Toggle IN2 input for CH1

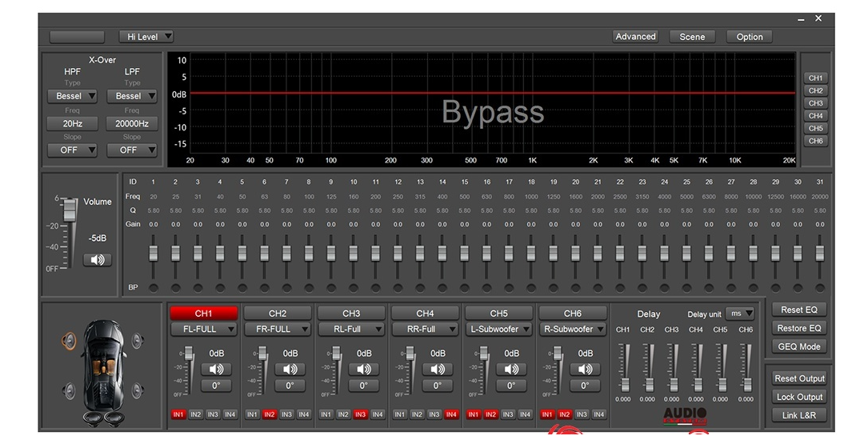196,414
